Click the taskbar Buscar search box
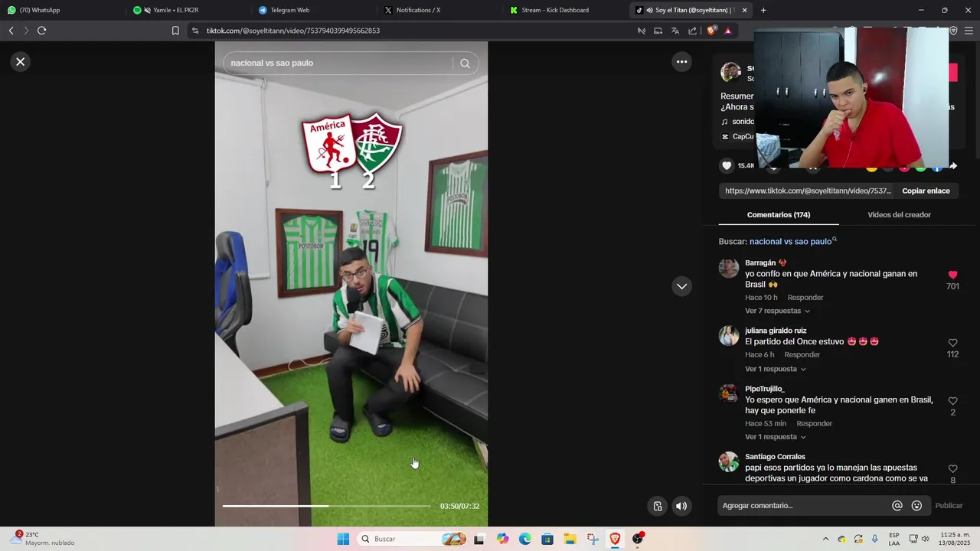The height and width of the screenshot is (551, 980). click(411, 539)
